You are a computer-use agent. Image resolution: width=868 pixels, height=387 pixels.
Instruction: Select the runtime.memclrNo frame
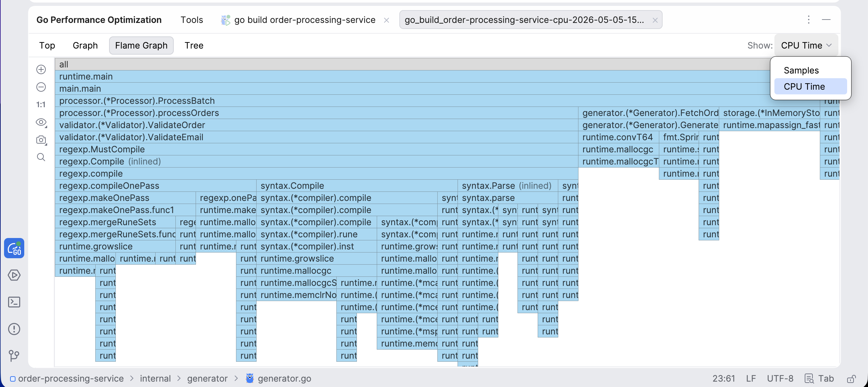tap(297, 295)
